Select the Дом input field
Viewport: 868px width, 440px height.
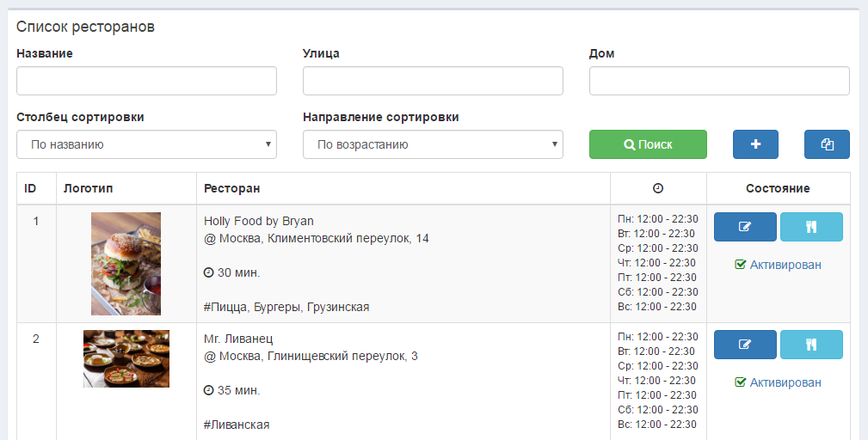719,81
